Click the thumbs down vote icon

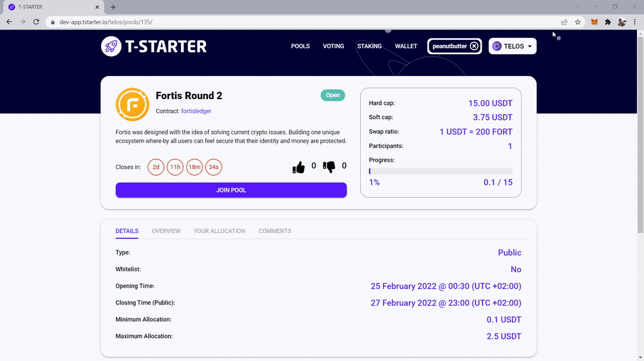(x=329, y=167)
